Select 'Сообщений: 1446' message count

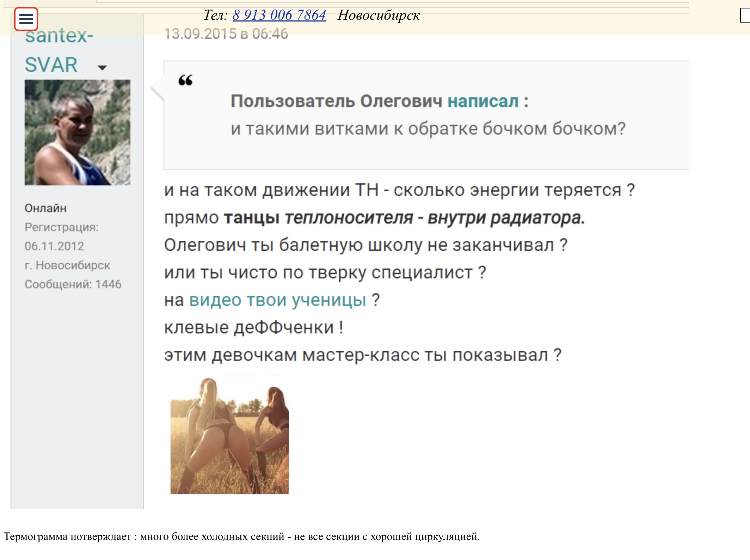pos(73,284)
